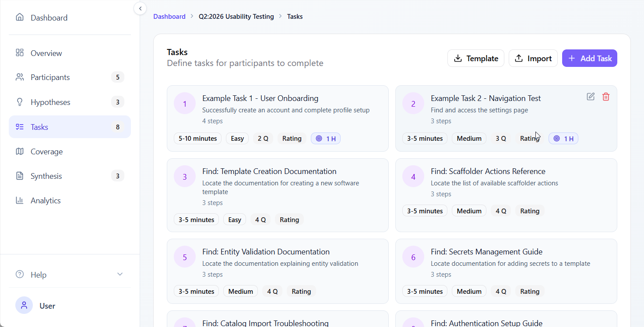Collapse the sidebar with the chevron button
The image size is (644, 327).
click(x=140, y=8)
